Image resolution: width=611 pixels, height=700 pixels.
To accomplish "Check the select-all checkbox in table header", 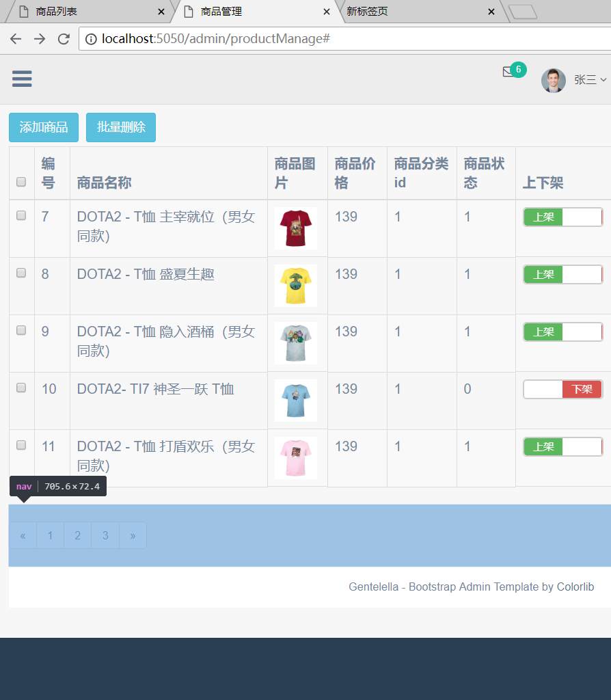I will pos(21,182).
